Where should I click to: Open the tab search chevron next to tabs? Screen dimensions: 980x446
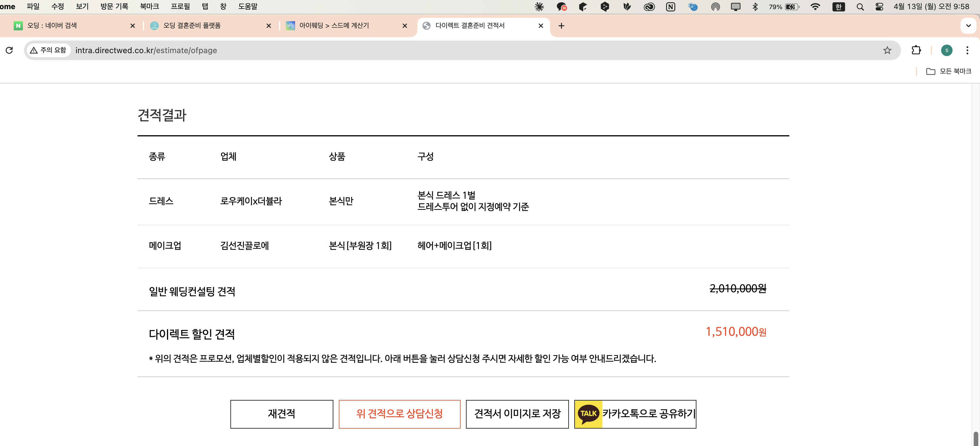pyautogui.click(x=968, y=25)
